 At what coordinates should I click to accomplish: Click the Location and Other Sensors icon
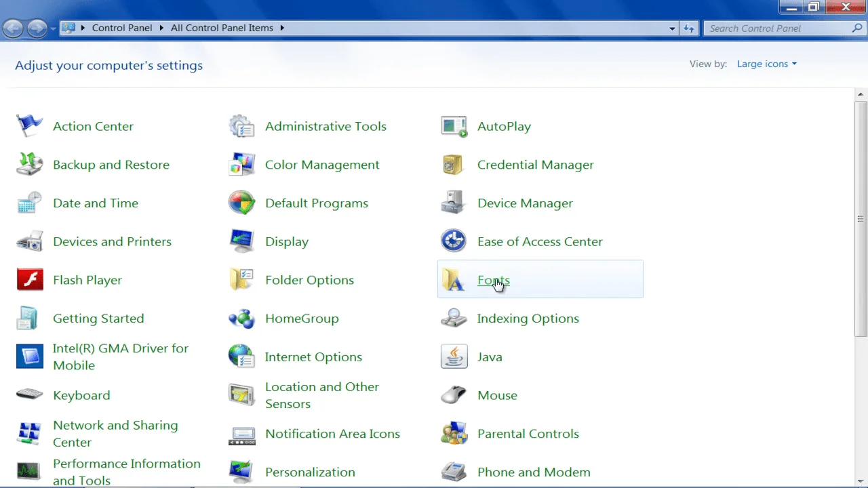point(242,394)
